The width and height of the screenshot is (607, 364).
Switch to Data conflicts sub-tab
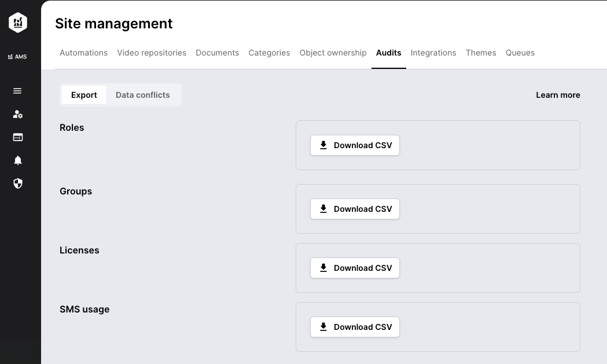pos(143,95)
